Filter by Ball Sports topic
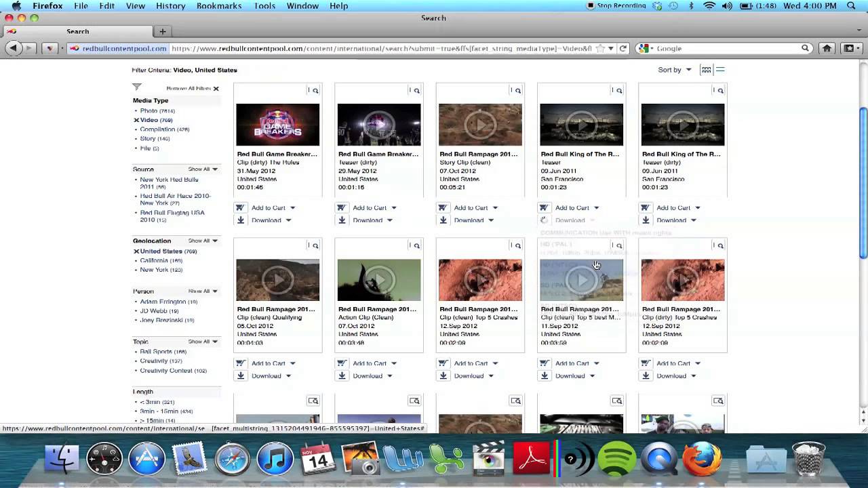 [163, 352]
